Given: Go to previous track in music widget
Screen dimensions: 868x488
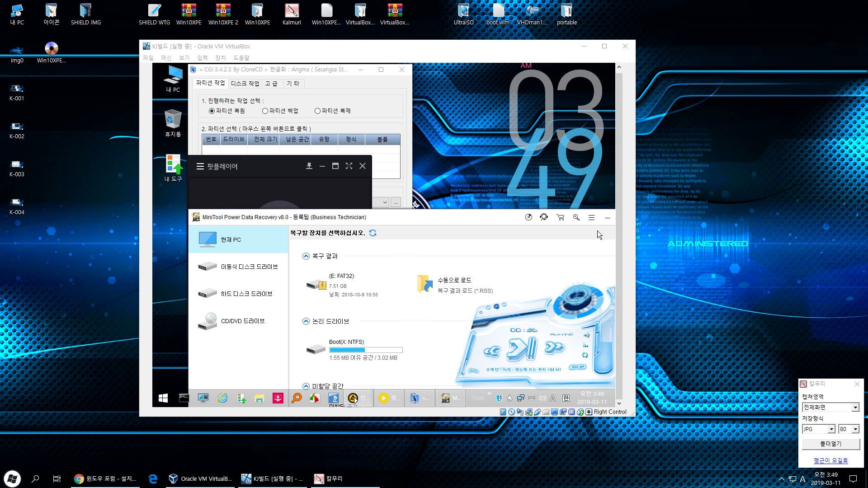Looking at the screenshot, I should point(492,351).
